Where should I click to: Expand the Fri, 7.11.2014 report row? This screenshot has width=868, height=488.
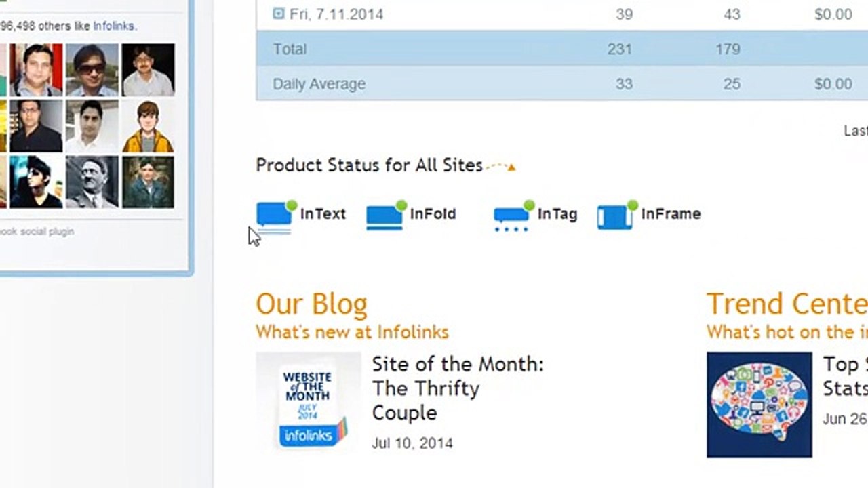[x=279, y=13]
